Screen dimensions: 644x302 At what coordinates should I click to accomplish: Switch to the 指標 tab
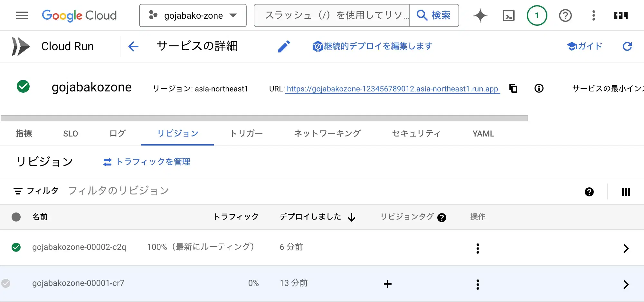(24, 134)
